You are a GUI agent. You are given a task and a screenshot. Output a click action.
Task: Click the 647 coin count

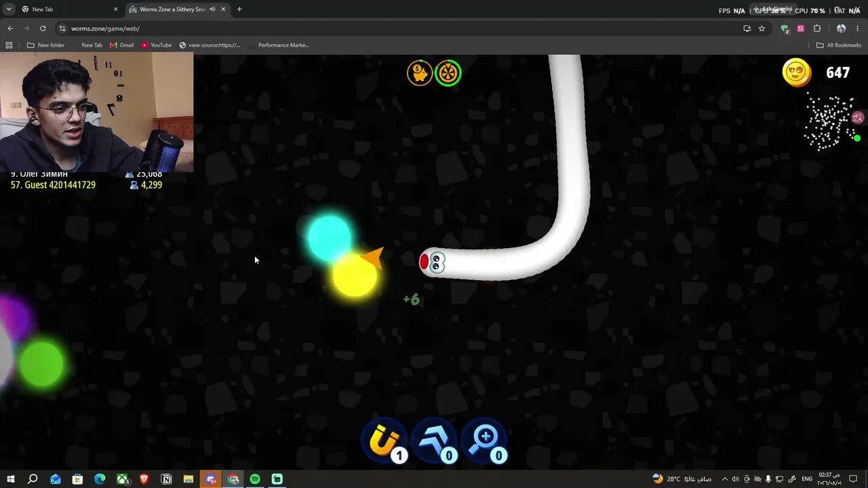click(838, 73)
